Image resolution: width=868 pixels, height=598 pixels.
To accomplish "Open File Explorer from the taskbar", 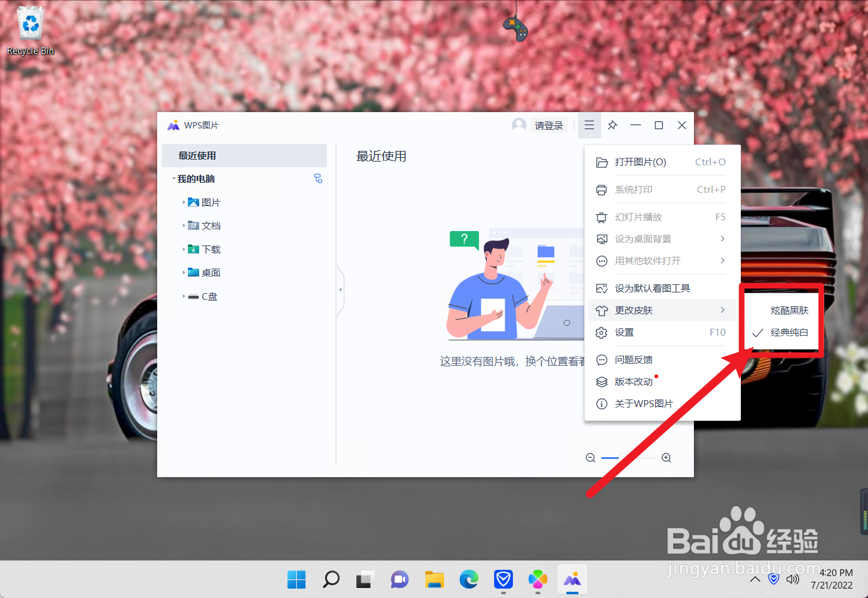I will pyautogui.click(x=434, y=580).
